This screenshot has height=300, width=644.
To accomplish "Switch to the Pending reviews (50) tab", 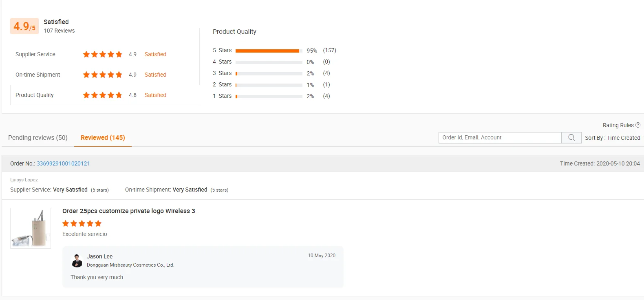I will click(x=38, y=138).
